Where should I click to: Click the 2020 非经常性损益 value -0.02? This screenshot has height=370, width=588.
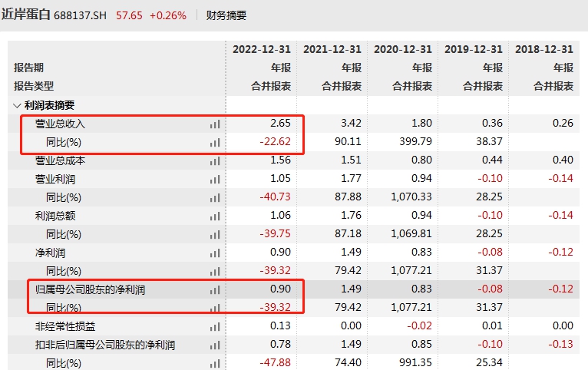click(x=419, y=325)
